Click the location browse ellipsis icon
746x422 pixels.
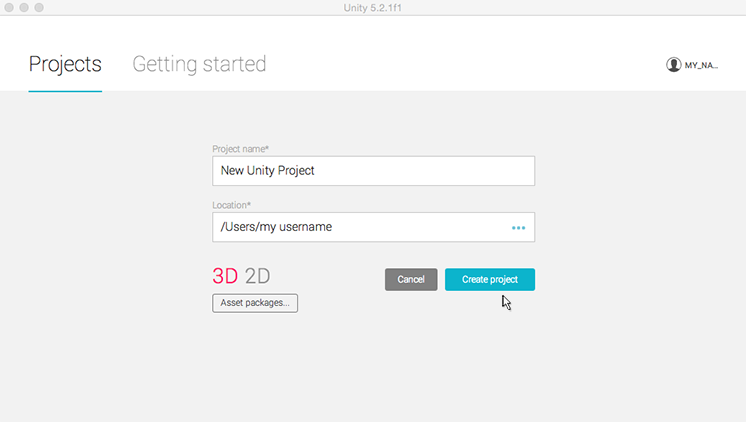click(518, 227)
